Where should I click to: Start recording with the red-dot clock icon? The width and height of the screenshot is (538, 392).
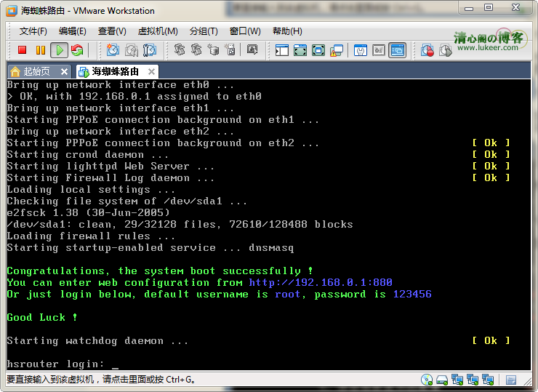(427, 50)
